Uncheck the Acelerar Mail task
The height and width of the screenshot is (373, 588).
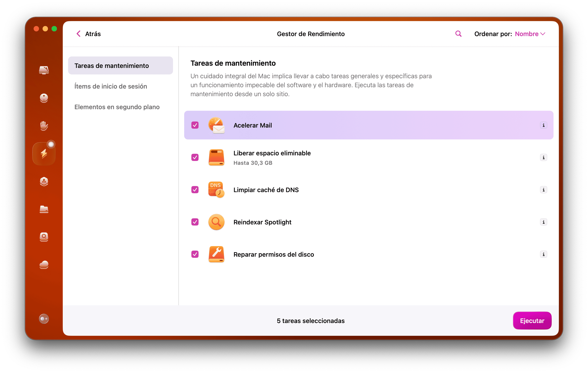(x=195, y=125)
